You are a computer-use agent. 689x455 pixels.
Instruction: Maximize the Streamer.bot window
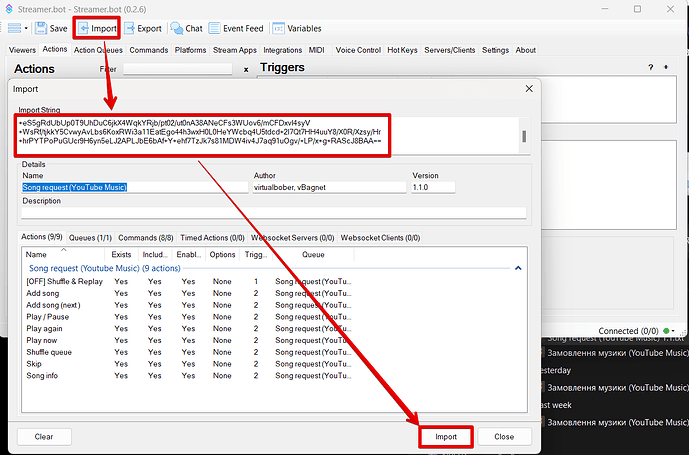(637, 9)
